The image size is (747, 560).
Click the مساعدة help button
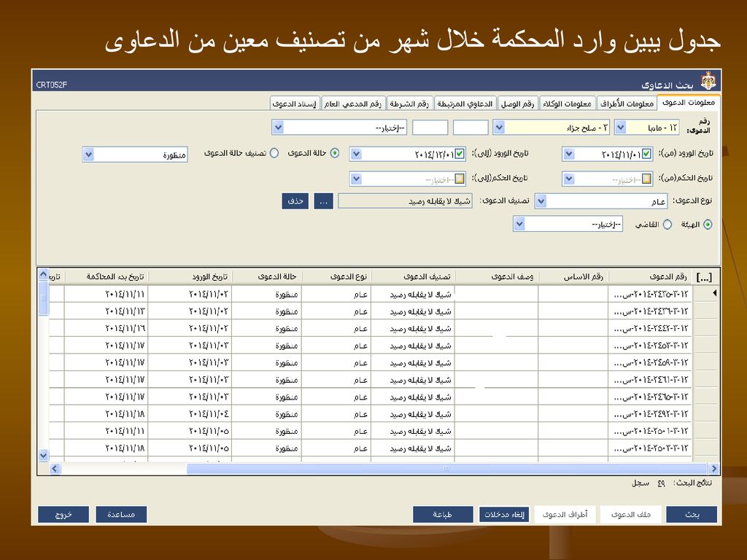121,514
